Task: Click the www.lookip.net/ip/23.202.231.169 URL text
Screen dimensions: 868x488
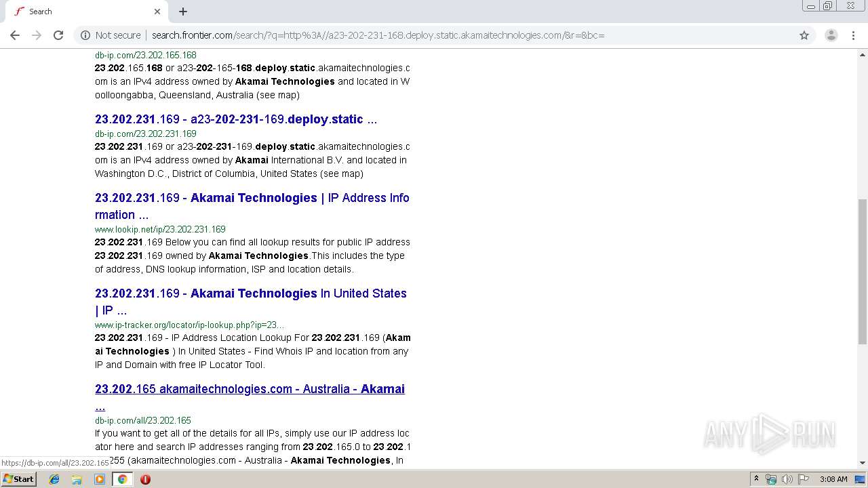Action: (160, 229)
